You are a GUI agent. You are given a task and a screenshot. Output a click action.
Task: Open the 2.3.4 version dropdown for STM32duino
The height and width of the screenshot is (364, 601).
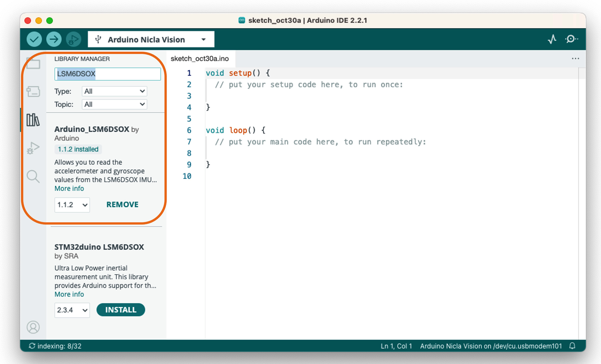click(x=72, y=310)
